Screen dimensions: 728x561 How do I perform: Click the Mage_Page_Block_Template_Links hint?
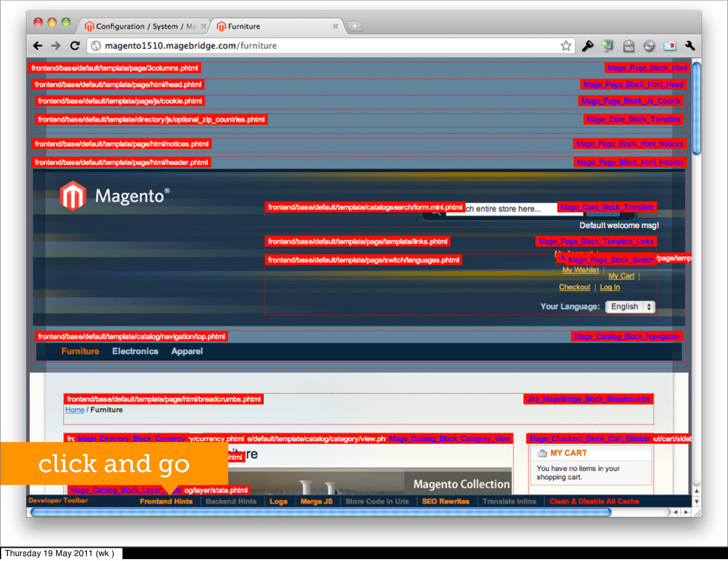[596, 242]
